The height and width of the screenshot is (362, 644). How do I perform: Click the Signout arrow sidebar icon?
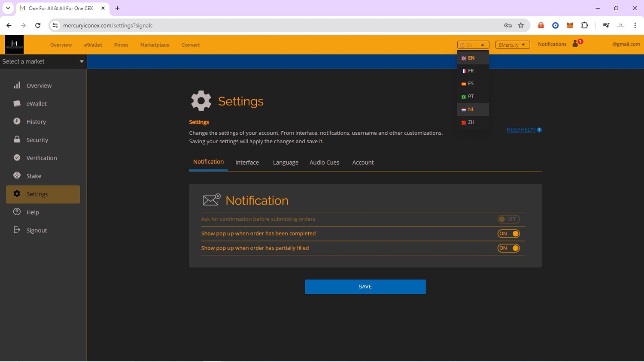(x=17, y=230)
